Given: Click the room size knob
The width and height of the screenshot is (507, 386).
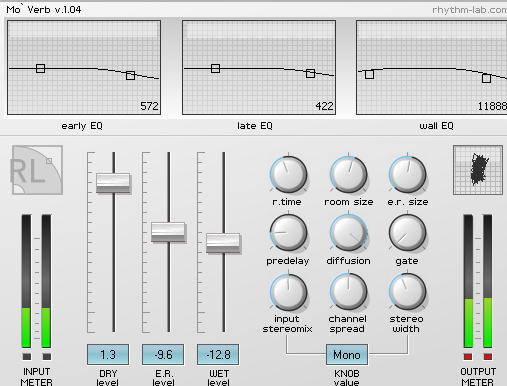Looking at the screenshot, I should [x=349, y=174].
